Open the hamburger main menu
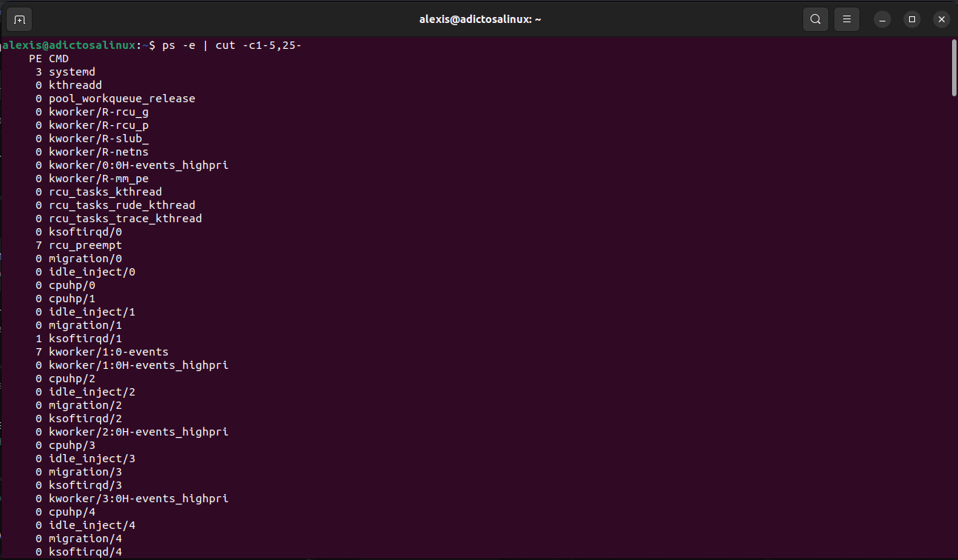Screen dimensions: 958x560 coord(847,19)
